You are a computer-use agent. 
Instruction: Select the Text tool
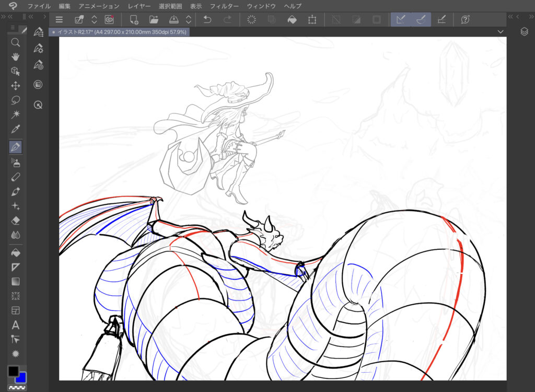[x=16, y=325]
